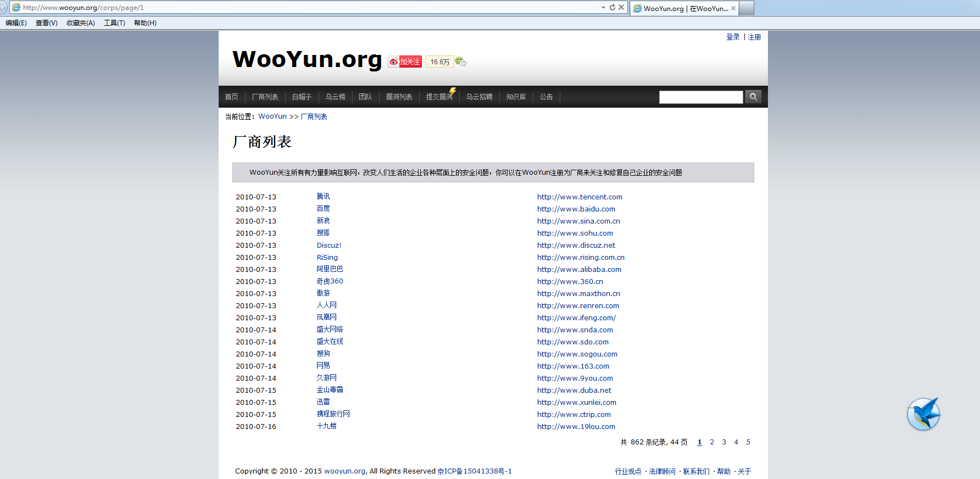Open vendor 百度
The height and width of the screenshot is (479, 980).
(323, 209)
